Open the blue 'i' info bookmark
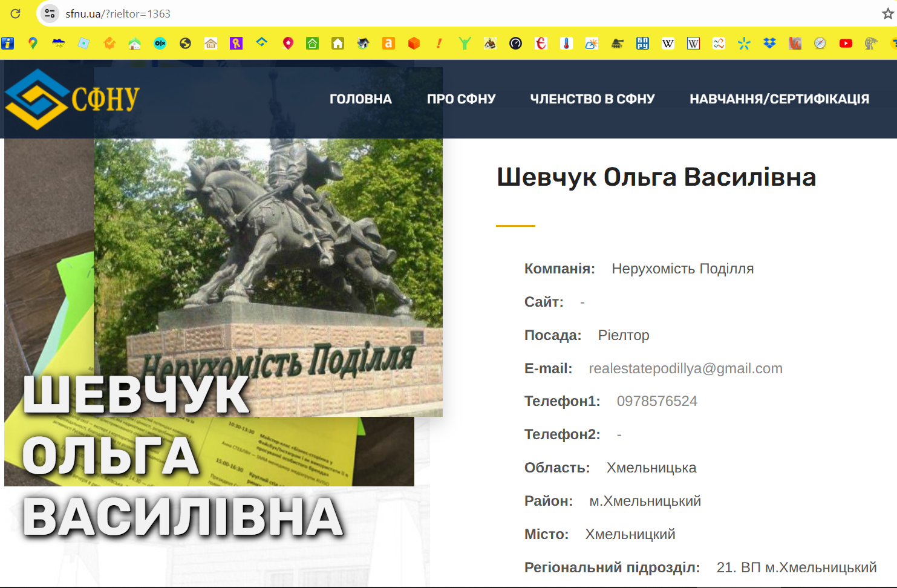 8,43
